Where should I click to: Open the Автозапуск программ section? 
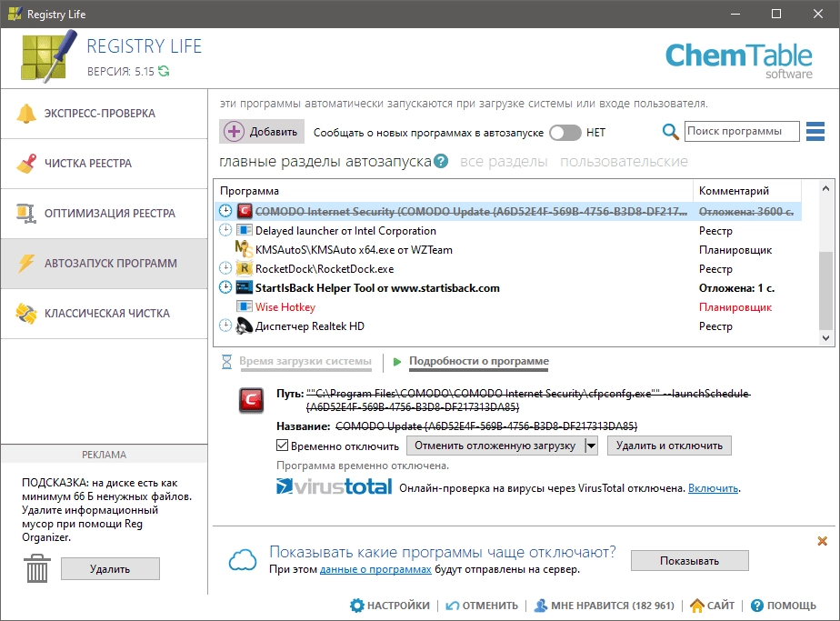click(x=104, y=263)
